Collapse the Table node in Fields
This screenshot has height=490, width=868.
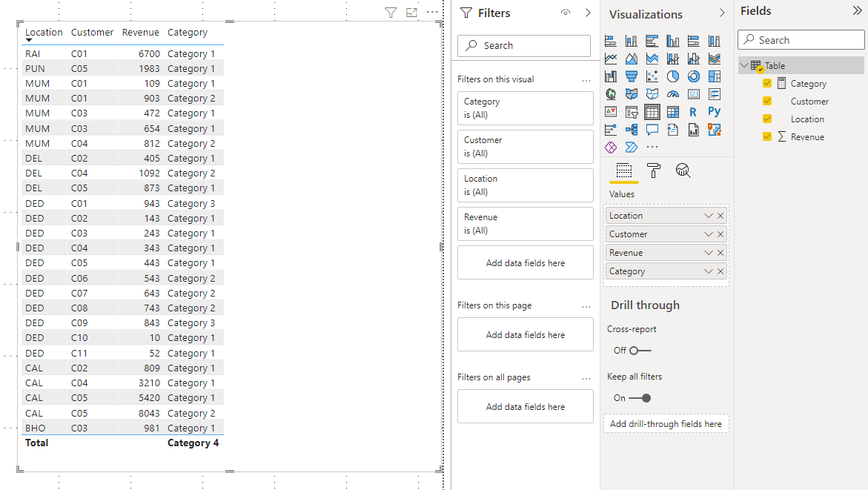click(x=744, y=65)
